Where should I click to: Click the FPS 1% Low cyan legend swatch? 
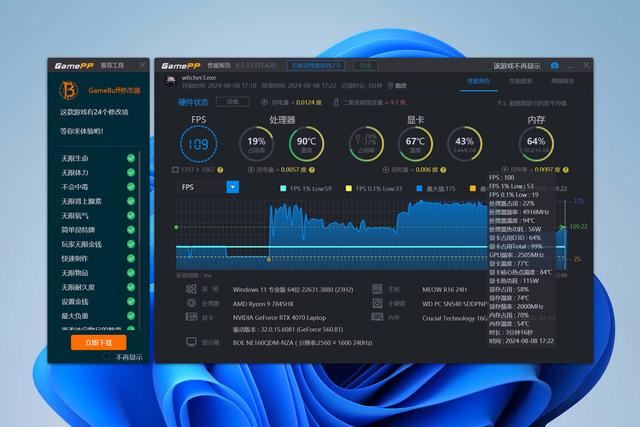point(284,188)
